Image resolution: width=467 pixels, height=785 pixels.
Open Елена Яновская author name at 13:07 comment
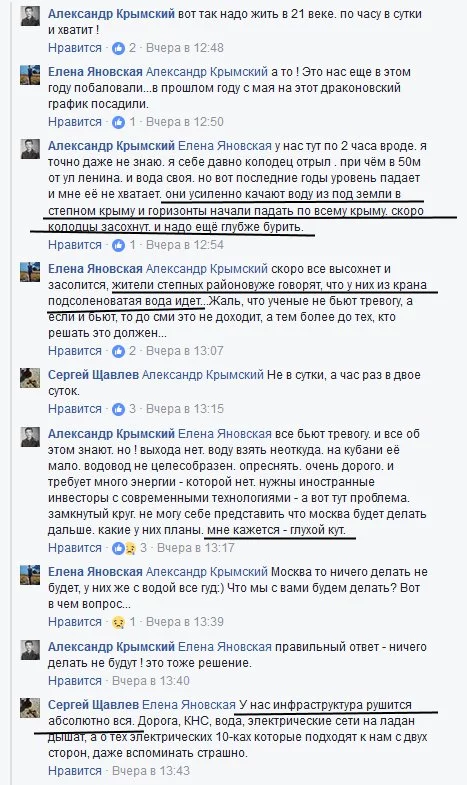pyautogui.click(x=95, y=269)
